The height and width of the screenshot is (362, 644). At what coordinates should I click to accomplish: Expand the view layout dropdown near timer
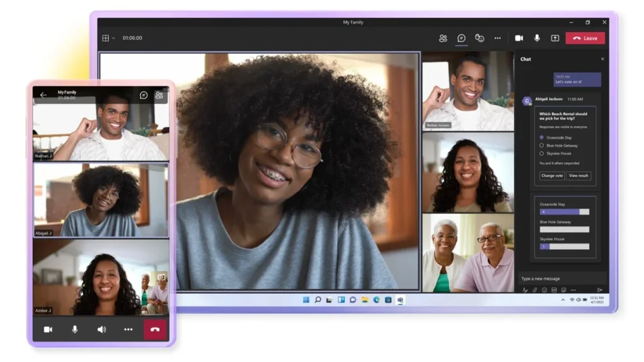pos(109,38)
